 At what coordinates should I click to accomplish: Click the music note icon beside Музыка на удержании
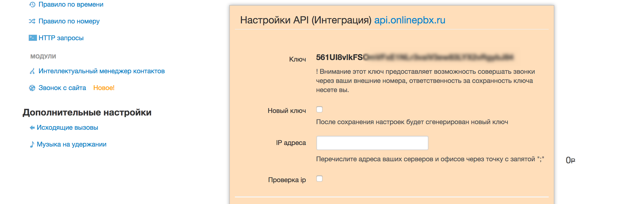tap(32, 144)
